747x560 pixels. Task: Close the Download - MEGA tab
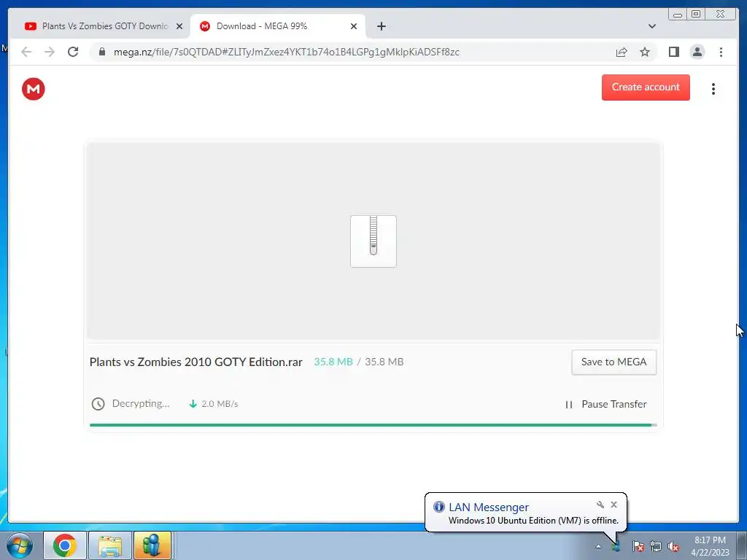tap(354, 26)
